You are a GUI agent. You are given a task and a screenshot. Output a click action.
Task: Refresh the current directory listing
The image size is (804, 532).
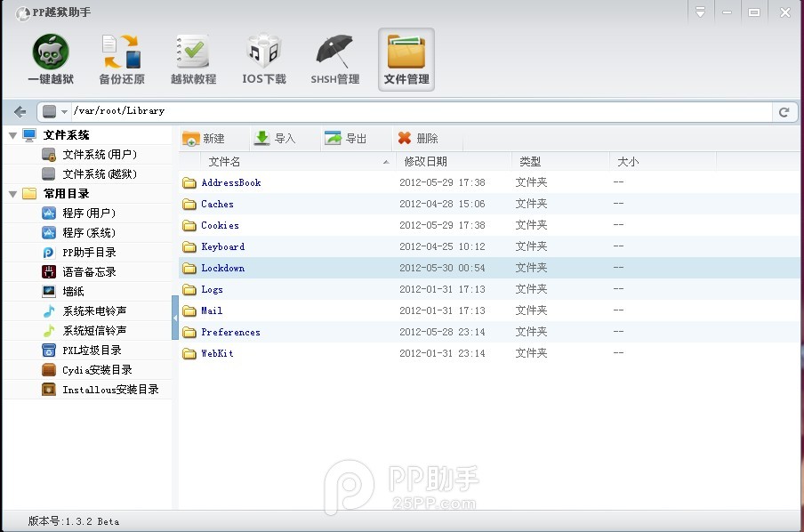pyautogui.click(x=784, y=112)
